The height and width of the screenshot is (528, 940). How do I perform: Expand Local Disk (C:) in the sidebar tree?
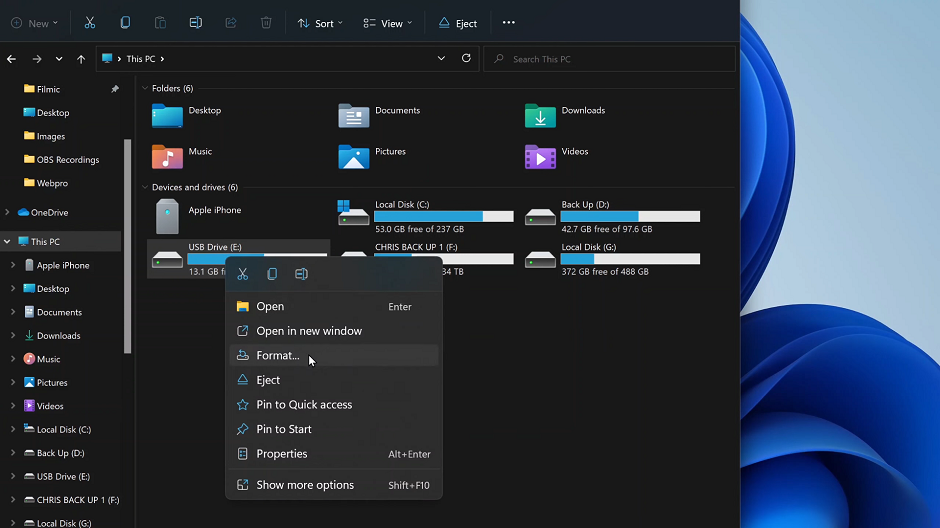click(x=13, y=429)
